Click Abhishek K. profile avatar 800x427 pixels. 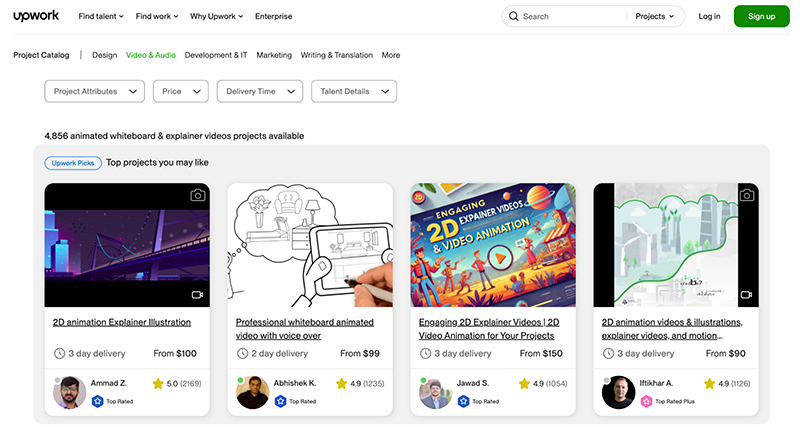click(252, 392)
